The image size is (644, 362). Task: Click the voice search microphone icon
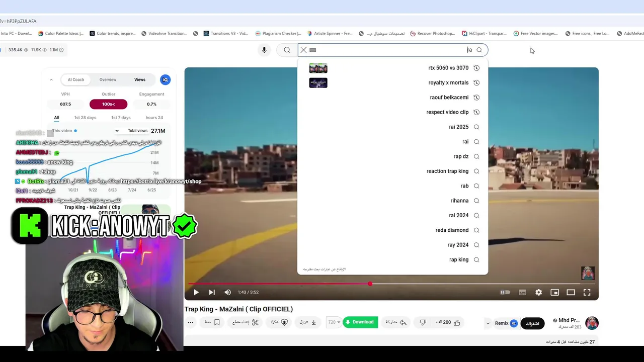[x=264, y=50]
